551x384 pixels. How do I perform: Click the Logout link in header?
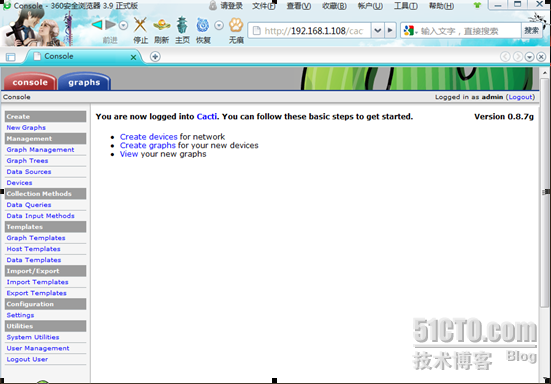[x=520, y=97]
